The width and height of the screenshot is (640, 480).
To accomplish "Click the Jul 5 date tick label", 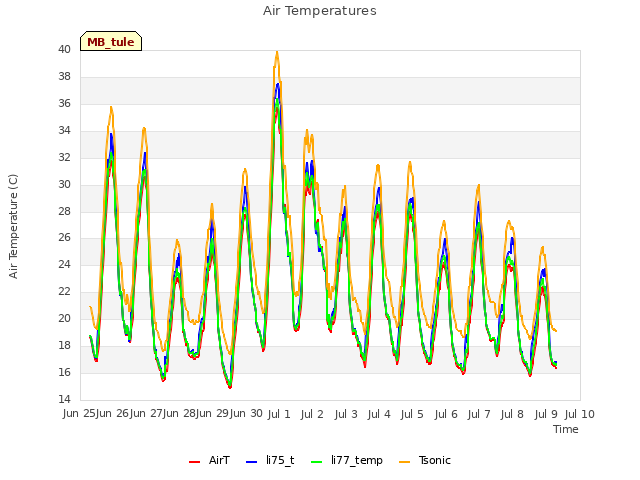I will [412, 414].
